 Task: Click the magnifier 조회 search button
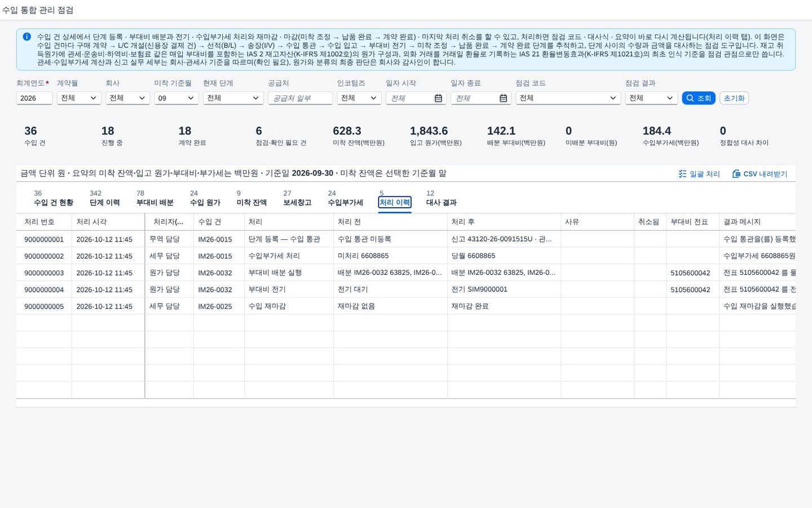point(699,98)
